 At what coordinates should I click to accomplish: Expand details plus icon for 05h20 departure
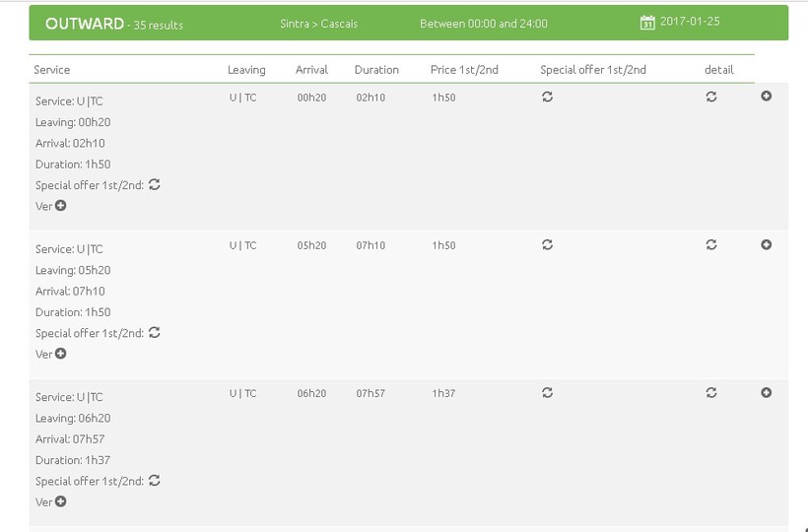coord(767,244)
